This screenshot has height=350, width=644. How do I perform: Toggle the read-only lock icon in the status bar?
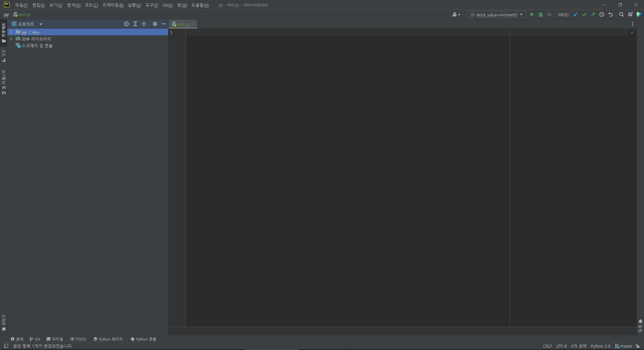[638, 346]
